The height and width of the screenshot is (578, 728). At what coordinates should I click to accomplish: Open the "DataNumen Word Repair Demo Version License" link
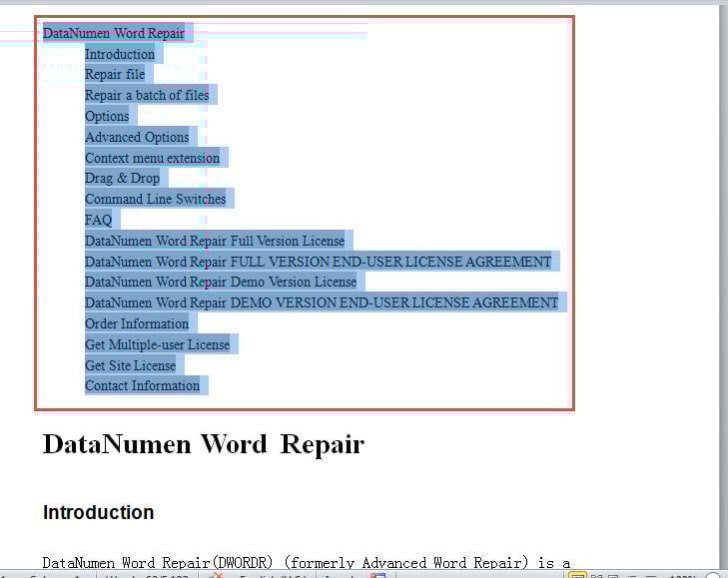(x=220, y=283)
